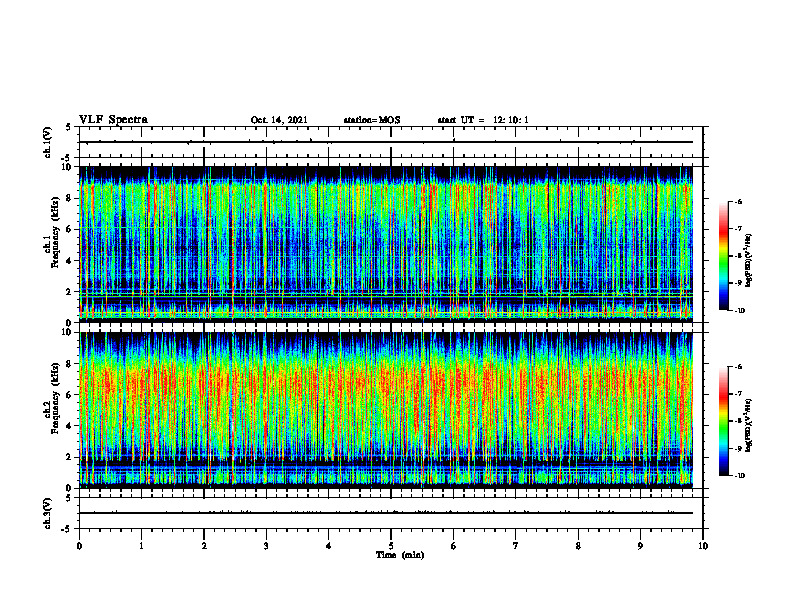Click the -7 label on ch.2 color bar
The width and height of the screenshot is (792, 612).
point(738,394)
